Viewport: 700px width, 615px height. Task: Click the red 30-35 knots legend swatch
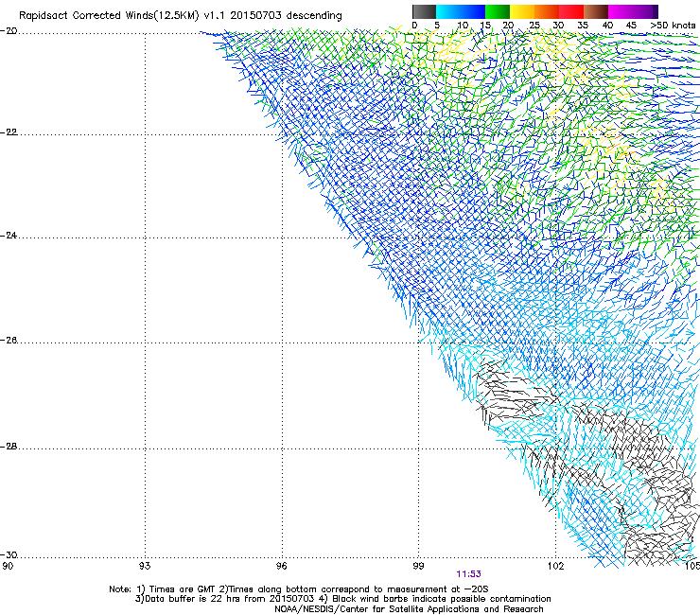pos(571,11)
